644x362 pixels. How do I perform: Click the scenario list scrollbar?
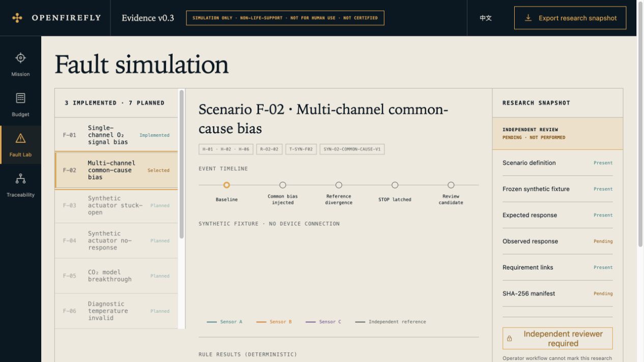coord(182,165)
